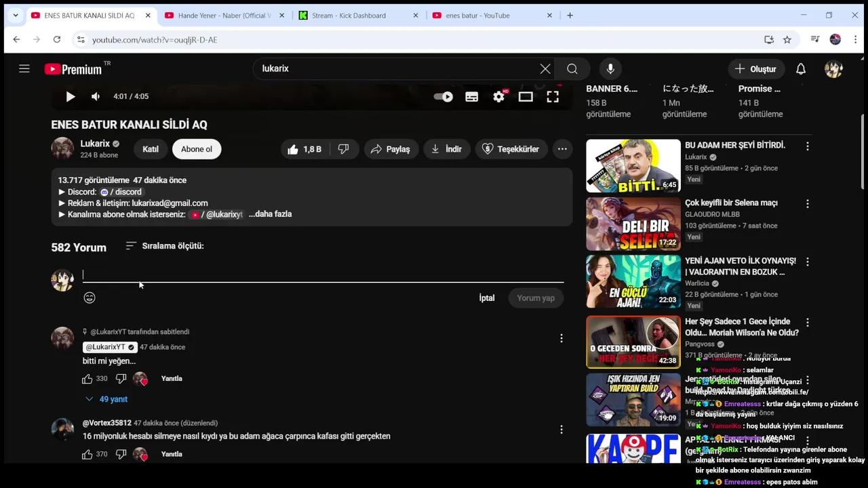Switch to Hande Yener - Naber tab
This screenshot has width=868, height=488.
224,16
